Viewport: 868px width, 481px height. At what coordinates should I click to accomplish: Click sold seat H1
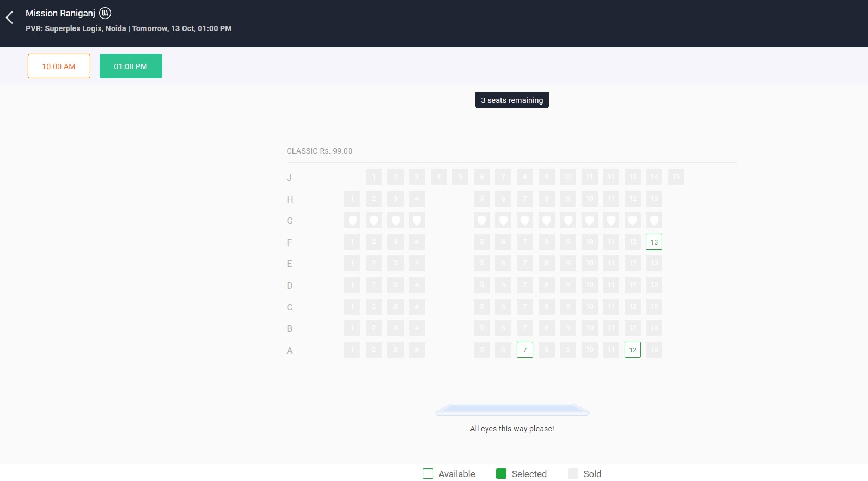pos(352,199)
